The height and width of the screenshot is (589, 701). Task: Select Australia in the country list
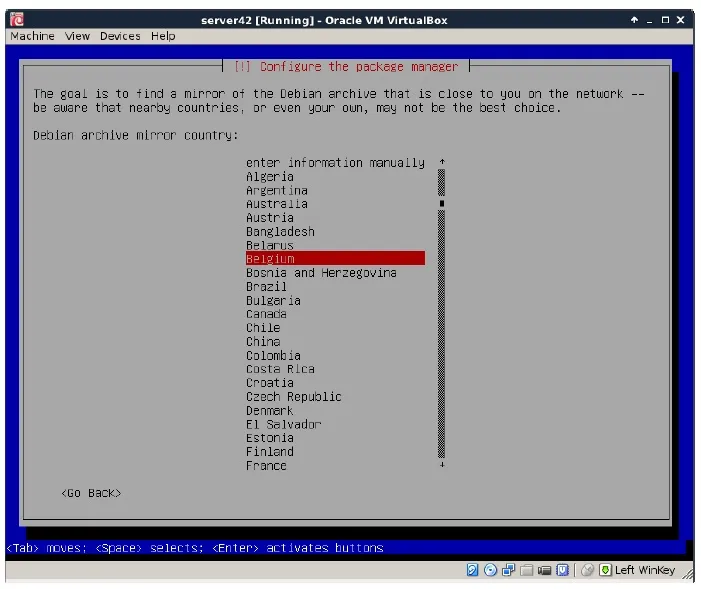pos(335,204)
